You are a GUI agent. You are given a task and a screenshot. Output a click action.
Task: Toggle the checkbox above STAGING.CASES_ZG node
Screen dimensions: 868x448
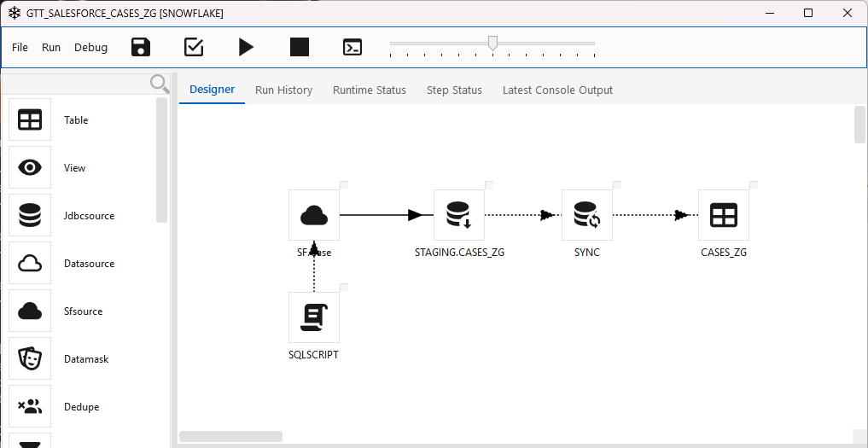[x=489, y=185]
